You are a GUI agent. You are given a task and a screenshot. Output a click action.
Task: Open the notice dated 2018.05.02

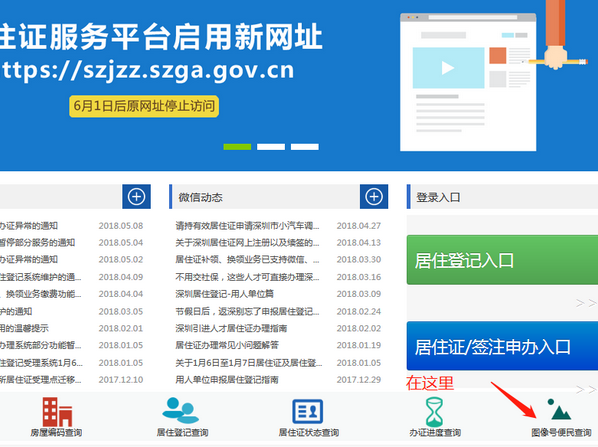[29, 259]
